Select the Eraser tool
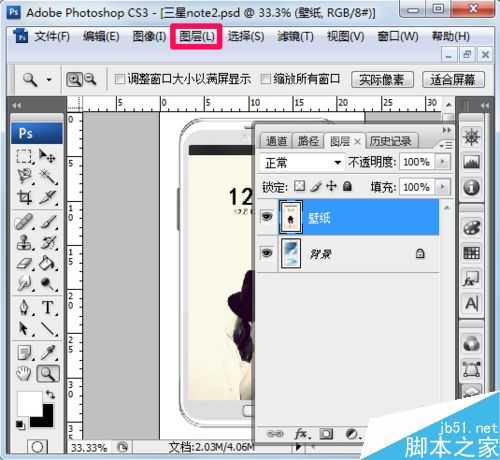 (x=24, y=263)
